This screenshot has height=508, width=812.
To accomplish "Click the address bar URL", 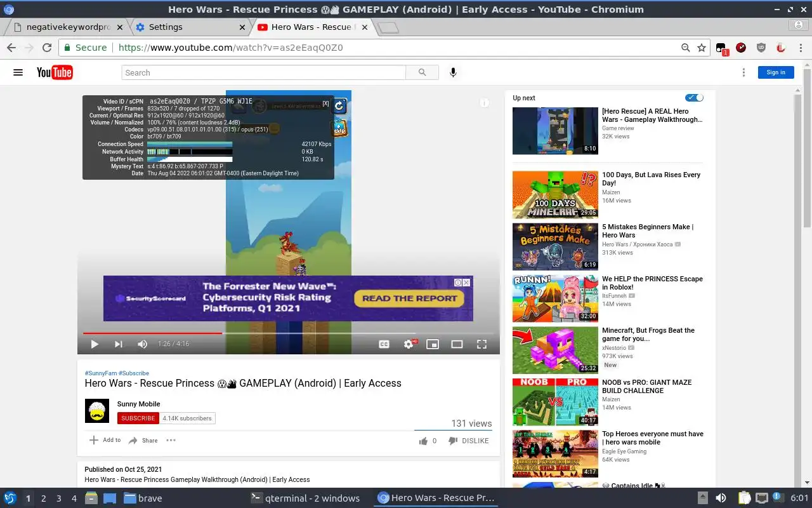I will click(231, 48).
